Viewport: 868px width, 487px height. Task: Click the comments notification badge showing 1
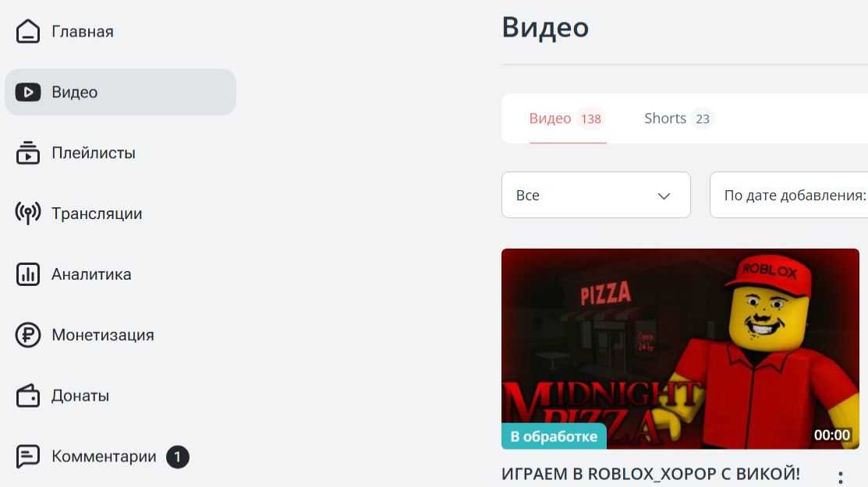(x=178, y=457)
